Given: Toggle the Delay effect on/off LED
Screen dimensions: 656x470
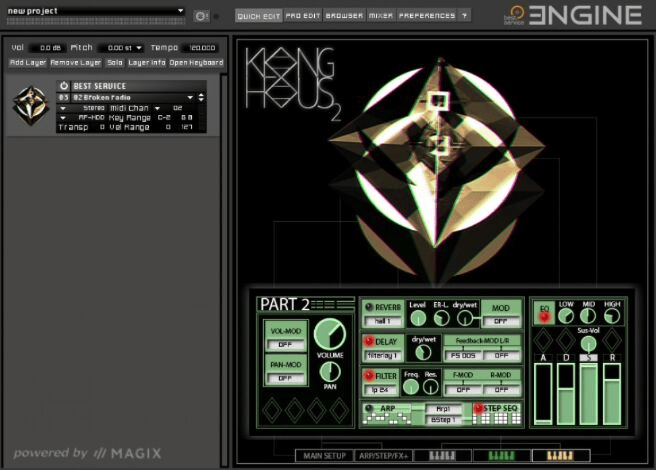Looking at the screenshot, I should tap(368, 342).
